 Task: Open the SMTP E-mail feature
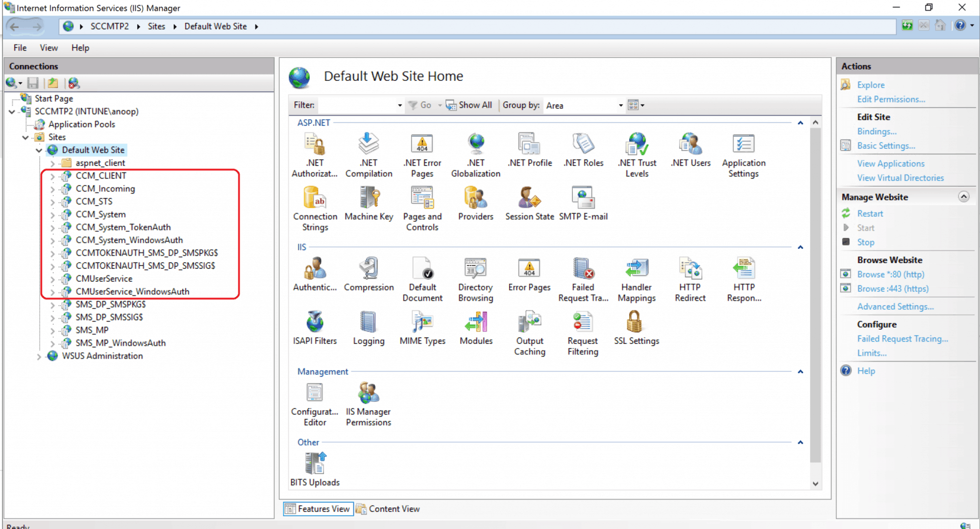[x=583, y=204]
